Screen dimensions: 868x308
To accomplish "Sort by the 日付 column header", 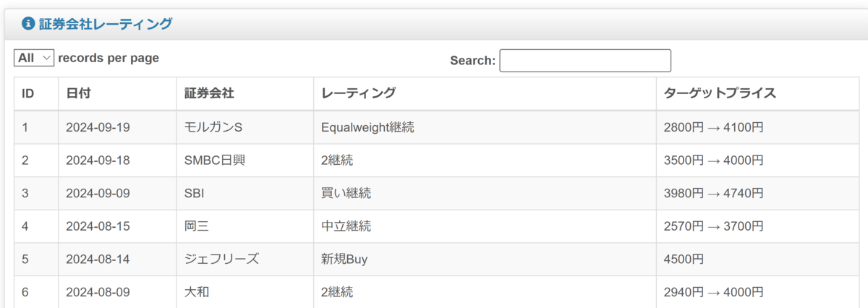I will [x=117, y=93].
